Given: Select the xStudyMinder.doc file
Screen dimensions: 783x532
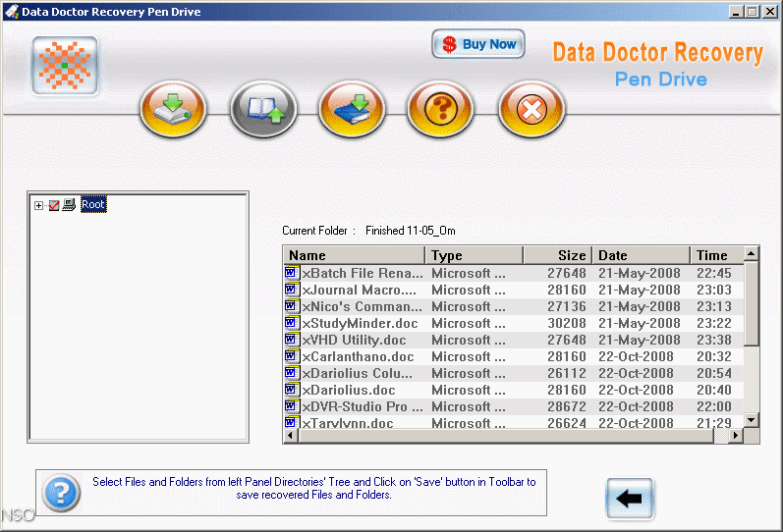Looking at the screenshot, I should tap(514, 323).
